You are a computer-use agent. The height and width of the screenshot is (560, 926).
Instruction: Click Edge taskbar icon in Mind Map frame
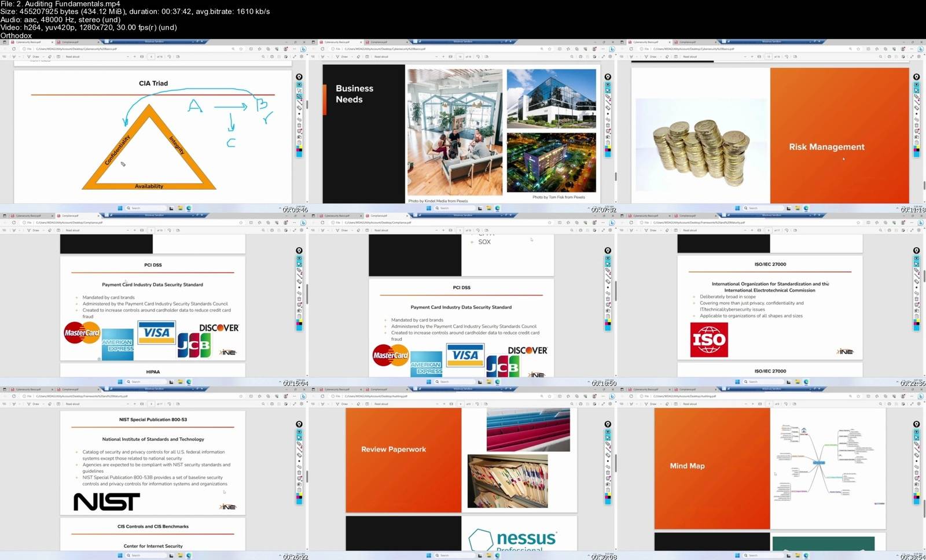[806, 555]
